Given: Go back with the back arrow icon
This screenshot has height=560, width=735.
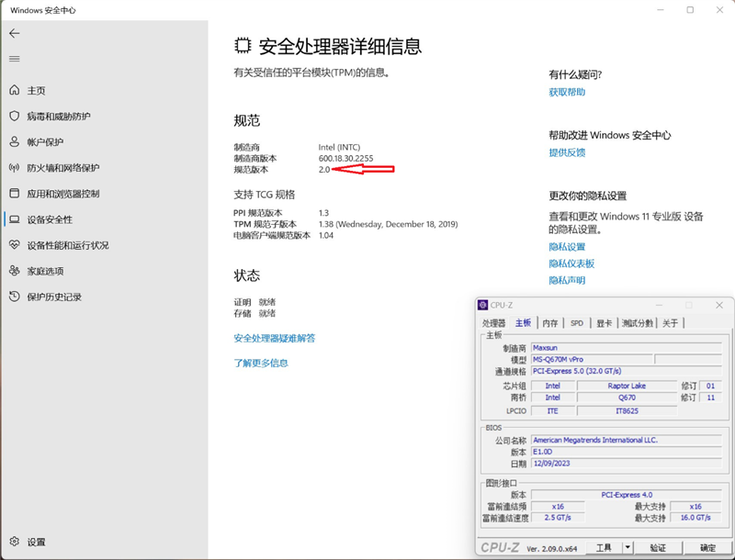Looking at the screenshot, I should pyautogui.click(x=15, y=33).
